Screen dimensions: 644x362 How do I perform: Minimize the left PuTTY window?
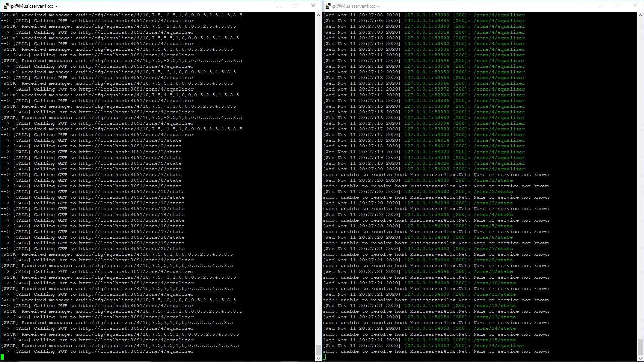pyautogui.click(x=278, y=6)
